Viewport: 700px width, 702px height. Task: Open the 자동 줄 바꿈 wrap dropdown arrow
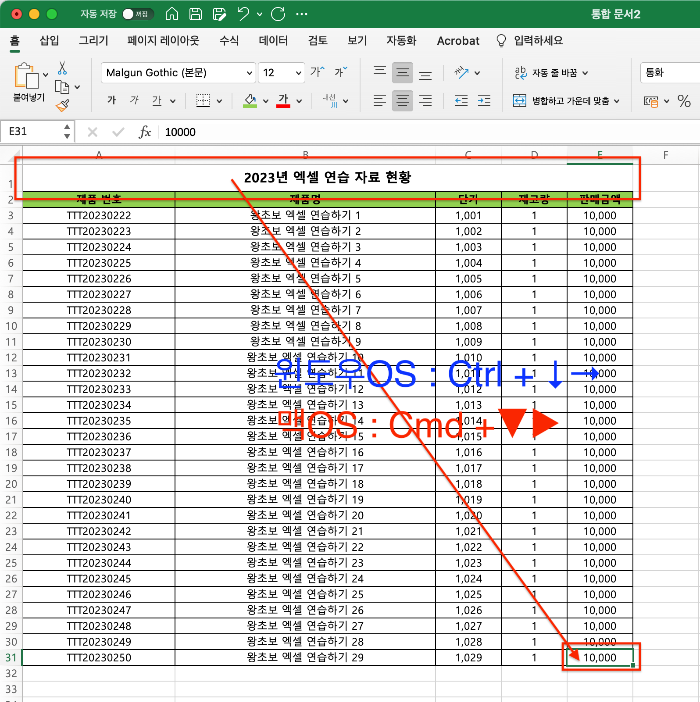coord(585,73)
